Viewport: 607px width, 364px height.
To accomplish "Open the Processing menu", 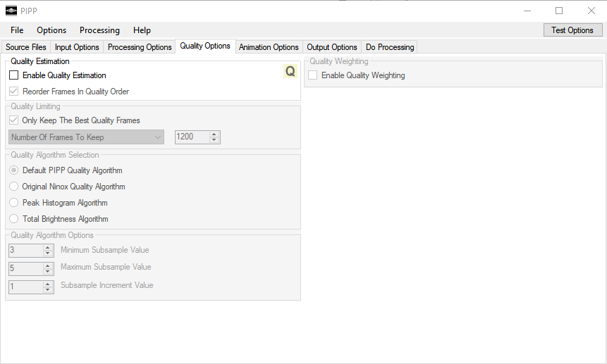I will pyautogui.click(x=99, y=30).
